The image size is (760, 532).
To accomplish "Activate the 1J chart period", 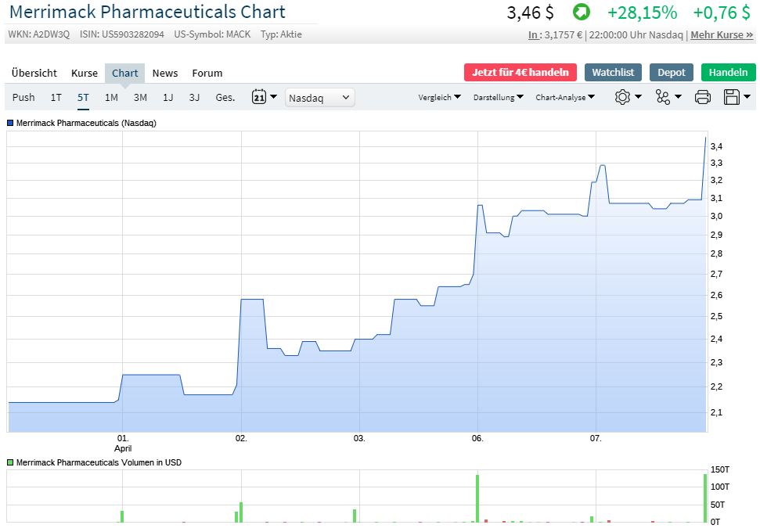I will 167,97.
